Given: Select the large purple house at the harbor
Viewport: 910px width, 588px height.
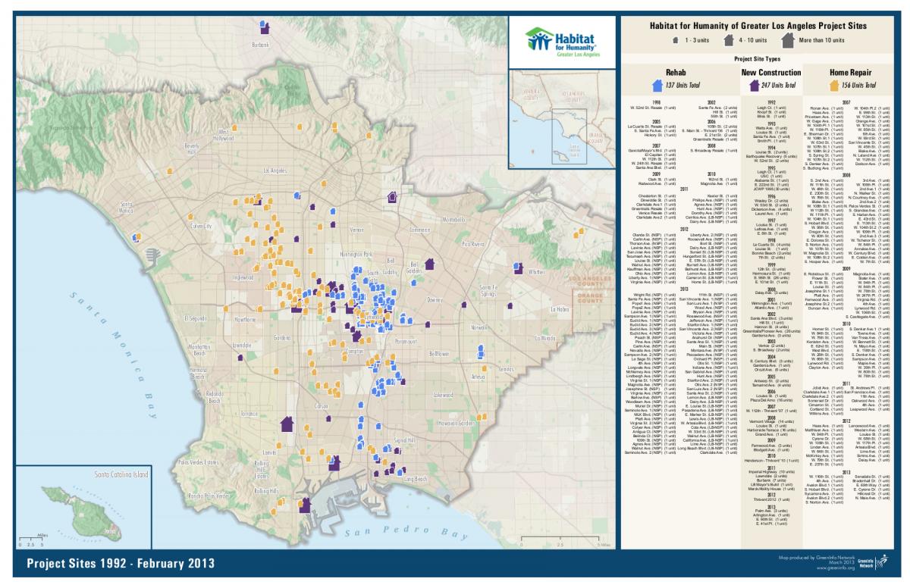Looking at the screenshot, I should pos(306,504).
